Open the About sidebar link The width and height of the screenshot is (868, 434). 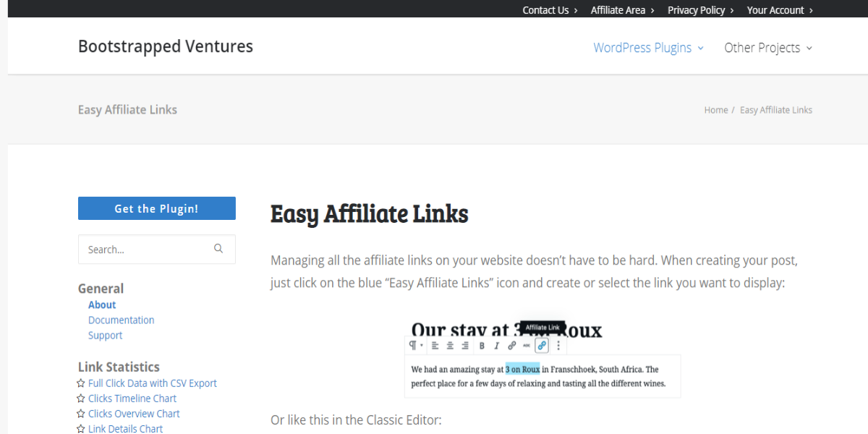pos(102,305)
